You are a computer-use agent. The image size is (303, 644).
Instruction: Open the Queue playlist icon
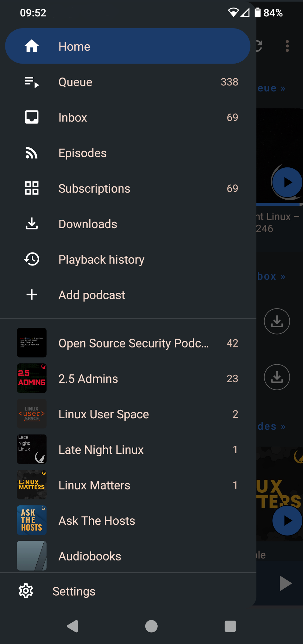pyautogui.click(x=32, y=82)
